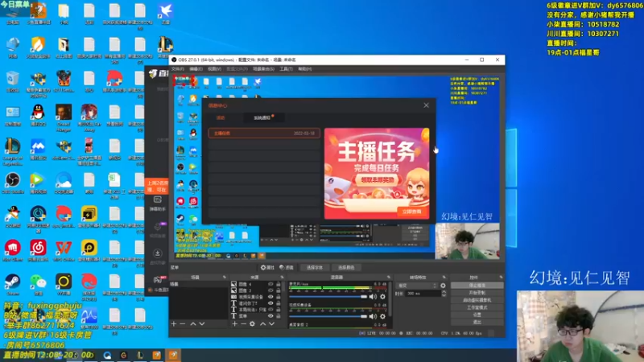Open Steam desktop shortcut

tap(13, 284)
